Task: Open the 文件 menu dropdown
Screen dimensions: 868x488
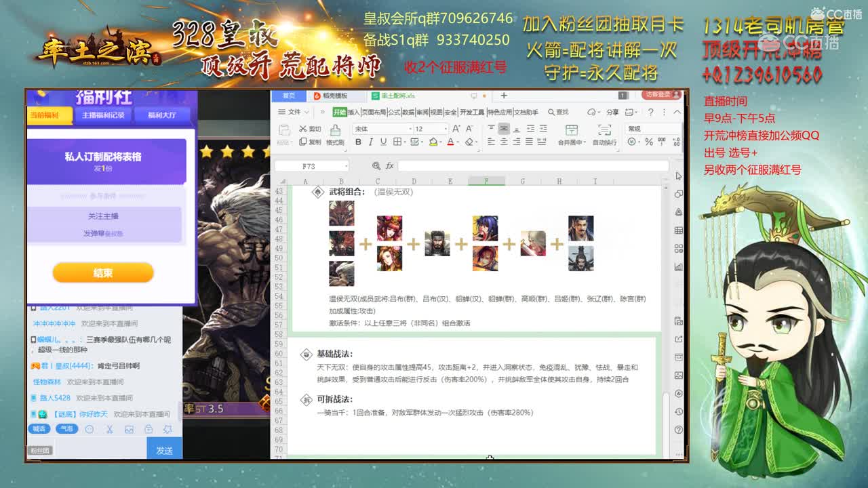Action: click(294, 113)
